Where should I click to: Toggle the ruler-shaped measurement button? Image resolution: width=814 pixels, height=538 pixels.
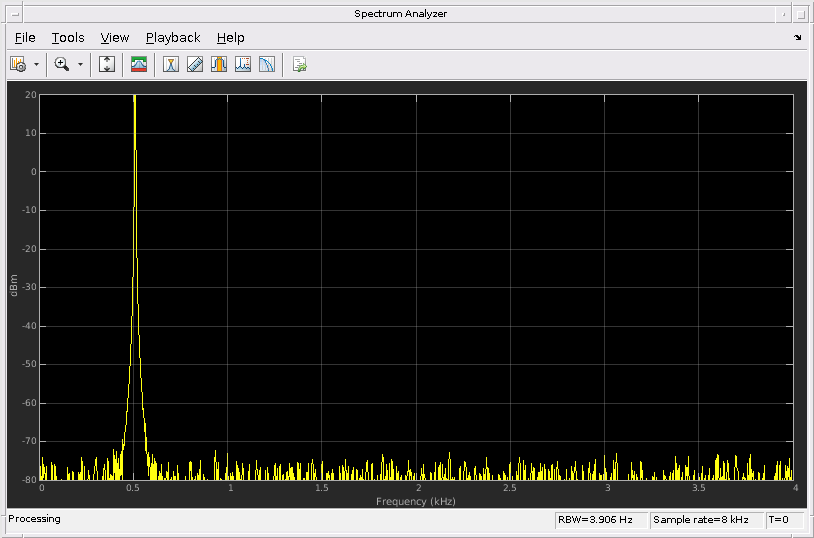pyautogui.click(x=195, y=64)
